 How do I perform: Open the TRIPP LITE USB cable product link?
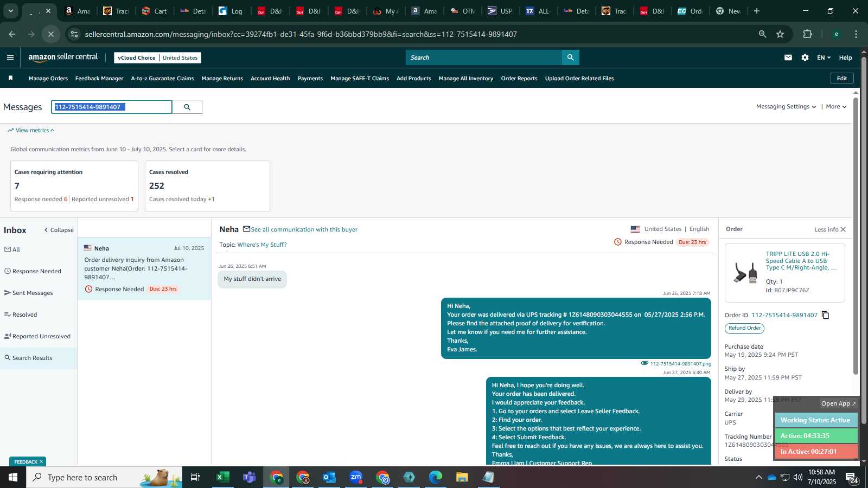coord(801,261)
